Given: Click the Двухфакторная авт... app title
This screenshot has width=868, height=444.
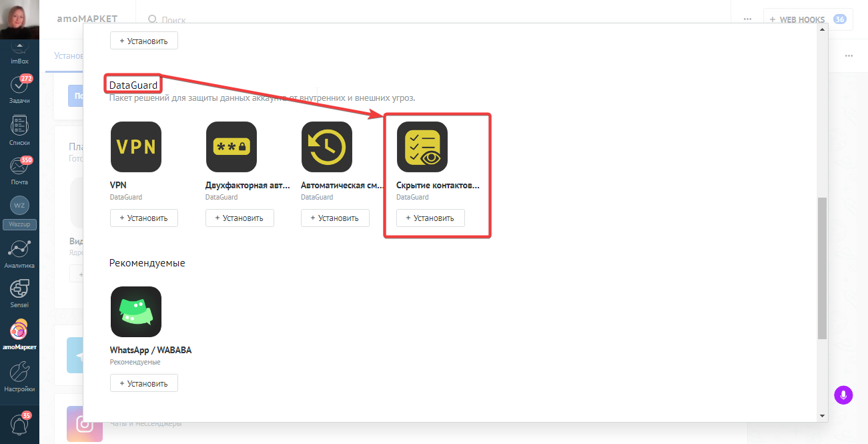Looking at the screenshot, I should (246, 185).
